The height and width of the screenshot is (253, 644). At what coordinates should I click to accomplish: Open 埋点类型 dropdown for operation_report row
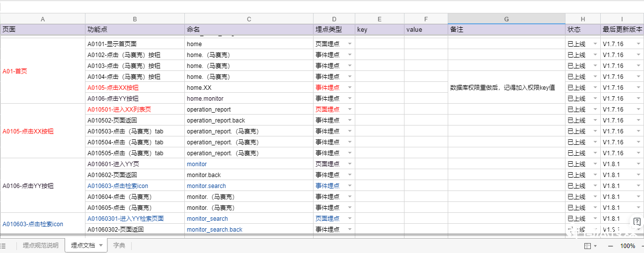[x=349, y=110]
